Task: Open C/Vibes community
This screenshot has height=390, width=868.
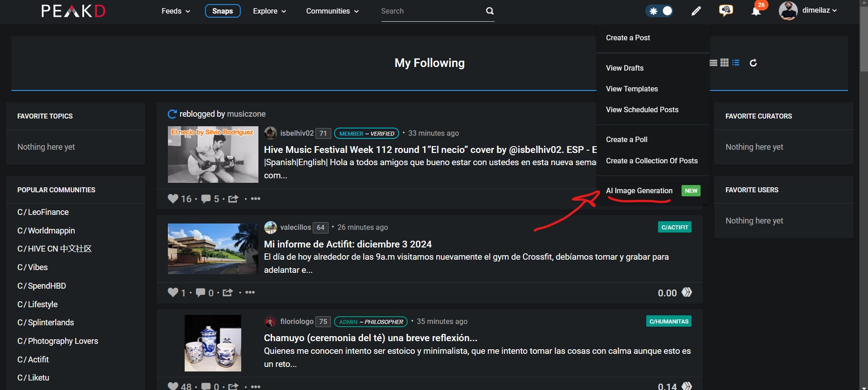Action: tap(33, 267)
